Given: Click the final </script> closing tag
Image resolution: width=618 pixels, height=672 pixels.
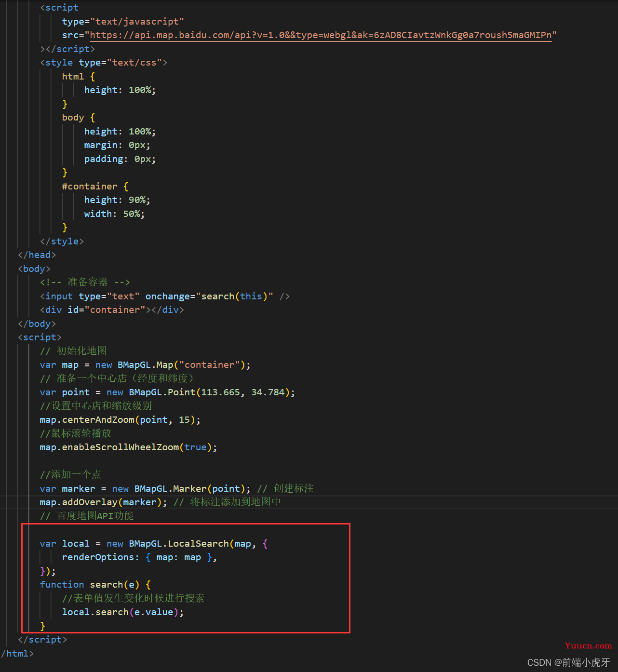Looking at the screenshot, I should pos(42,640).
